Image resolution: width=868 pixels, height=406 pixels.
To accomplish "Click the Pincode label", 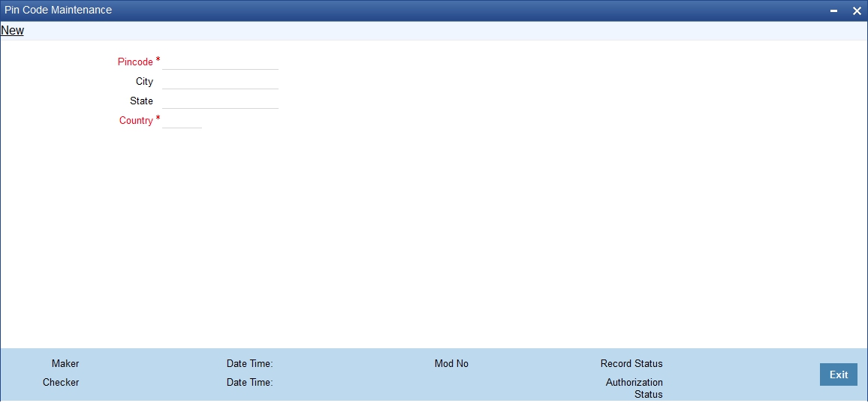I will pos(135,62).
